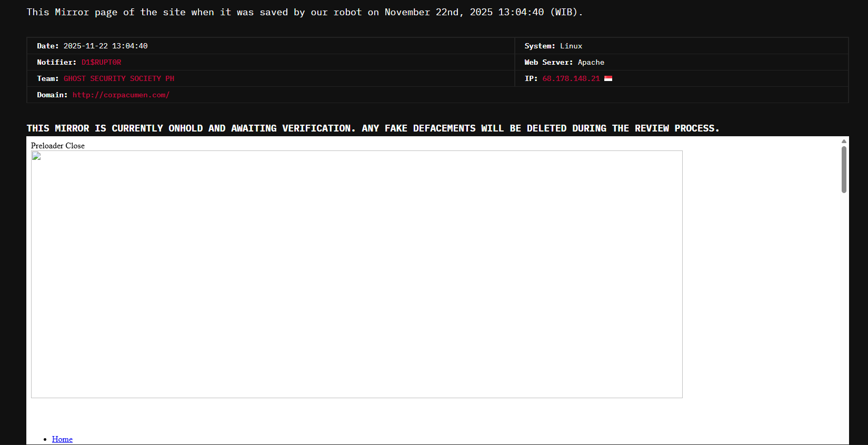Open the D1$RUPT0R notifier link
868x445 pixels.
click(x=101, y=62)
